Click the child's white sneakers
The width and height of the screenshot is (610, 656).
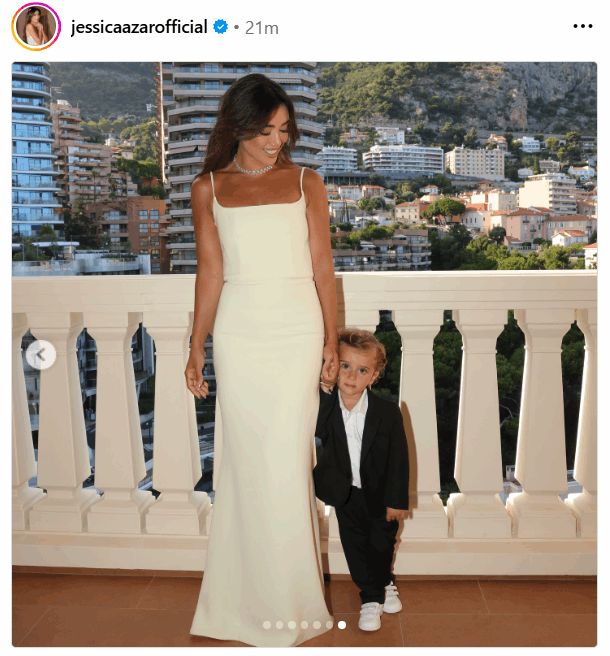pos(380,607)
